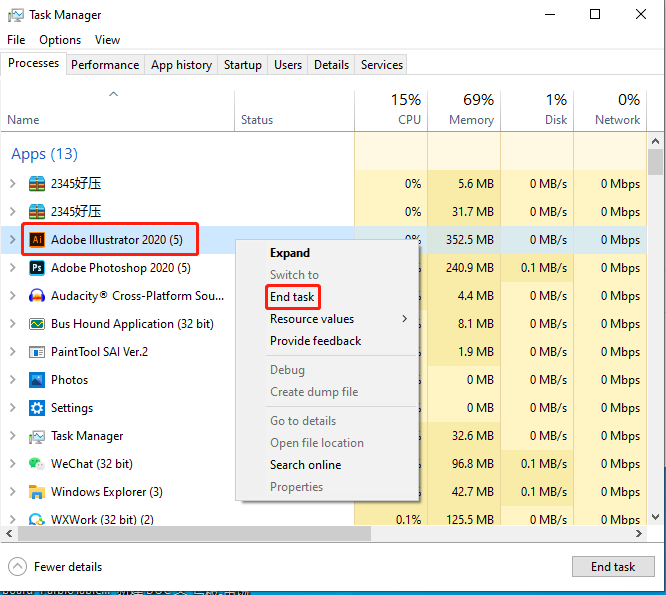The image size is (666, 595).
Task: Expand the Adobe Photoshop 2020 process group
Action: click(x=13, y=268)
